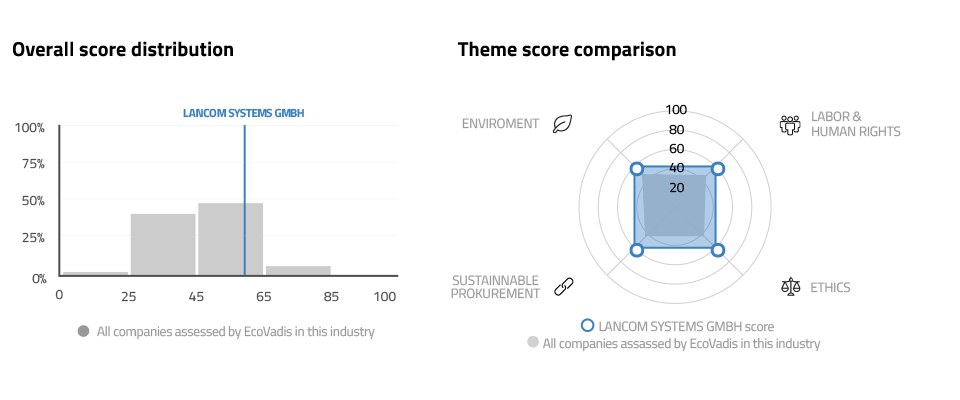This screenshot has width=960, height=400.
Task: Click the 25 to 45 histogram bar
Action: click(163, 245)
